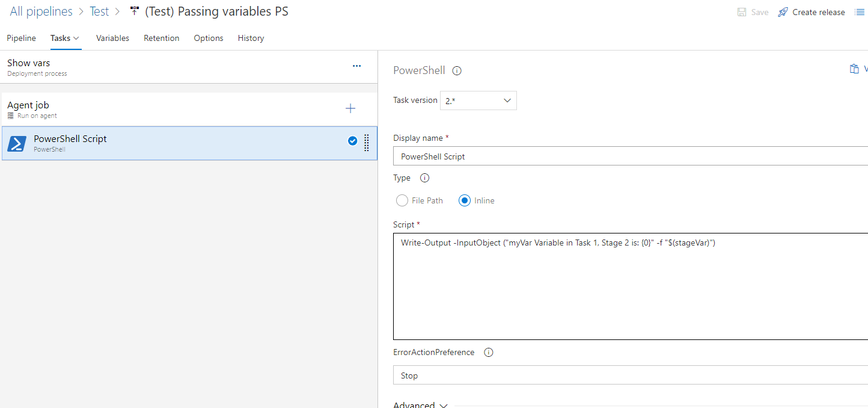Click the plus icon to add task
This screenshot has height=408, width=868.
[350, 109]
